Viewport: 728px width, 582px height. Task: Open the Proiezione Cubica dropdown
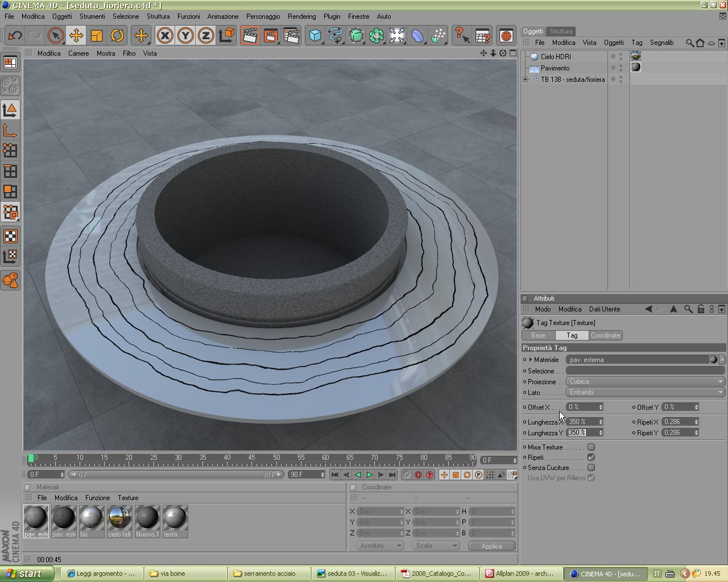(x=646, y=381)
